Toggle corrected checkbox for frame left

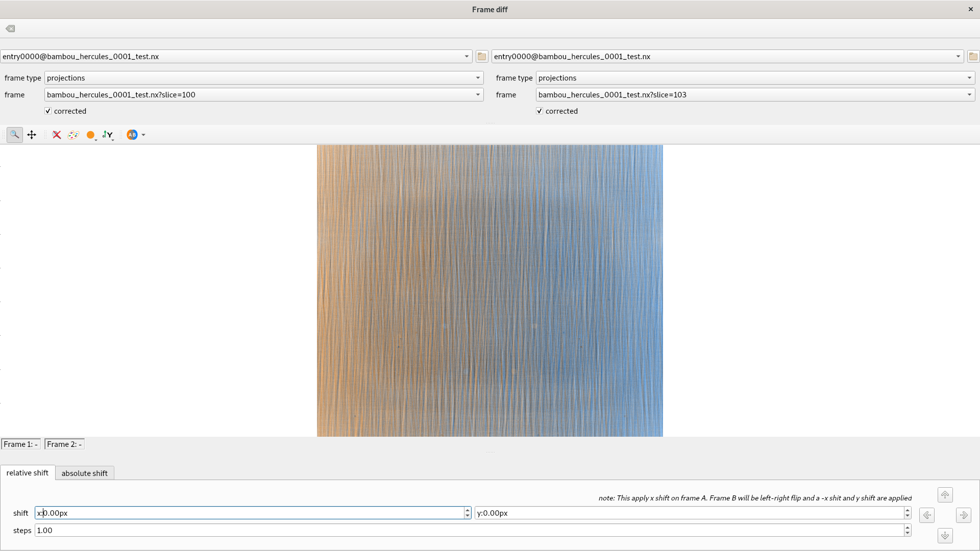coord(48,111)
